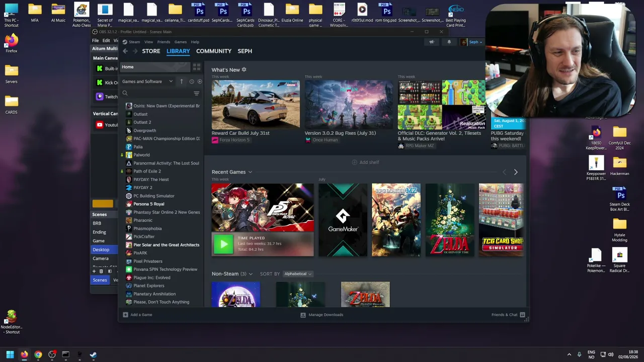Open PAYDAY 2 from the library list
The width and height of the screenshot is (644, 362).
click(x=142, y=188)
